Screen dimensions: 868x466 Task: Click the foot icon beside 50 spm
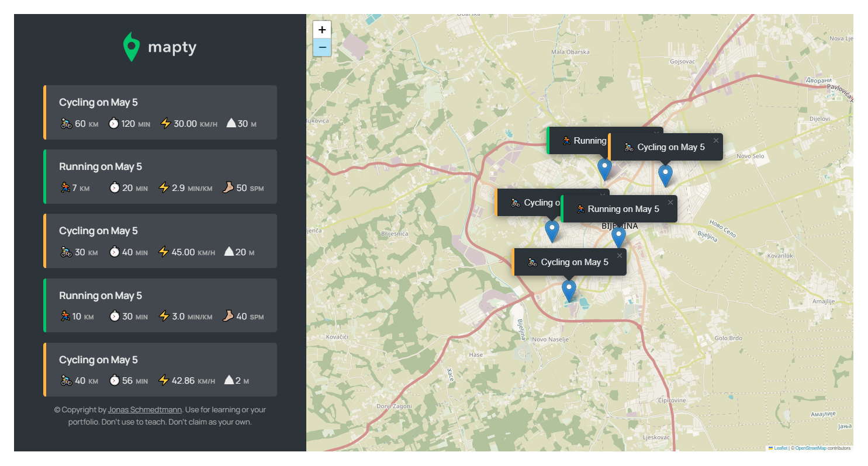228,188
